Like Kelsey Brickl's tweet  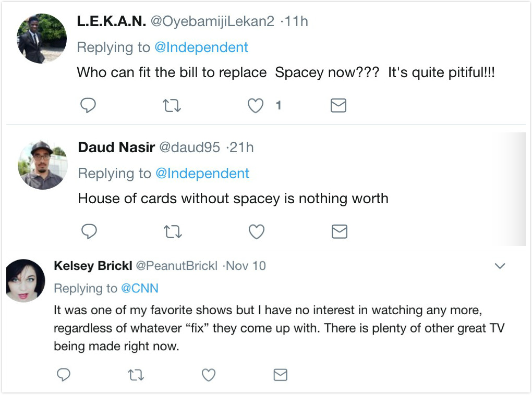209,375
